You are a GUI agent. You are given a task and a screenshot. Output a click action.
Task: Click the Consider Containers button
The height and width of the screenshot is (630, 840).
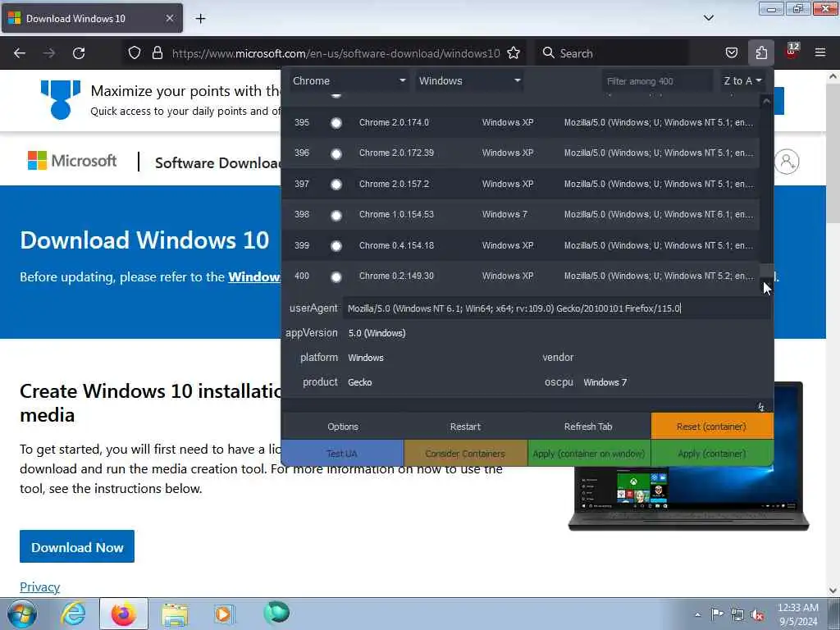(466, 453)
